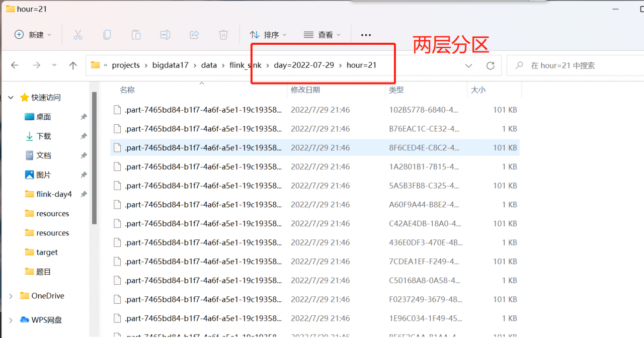Viewport: 644px width, 338px height.
Task: Click the hour=21 window title folder icon
Action: pos(10,9)
